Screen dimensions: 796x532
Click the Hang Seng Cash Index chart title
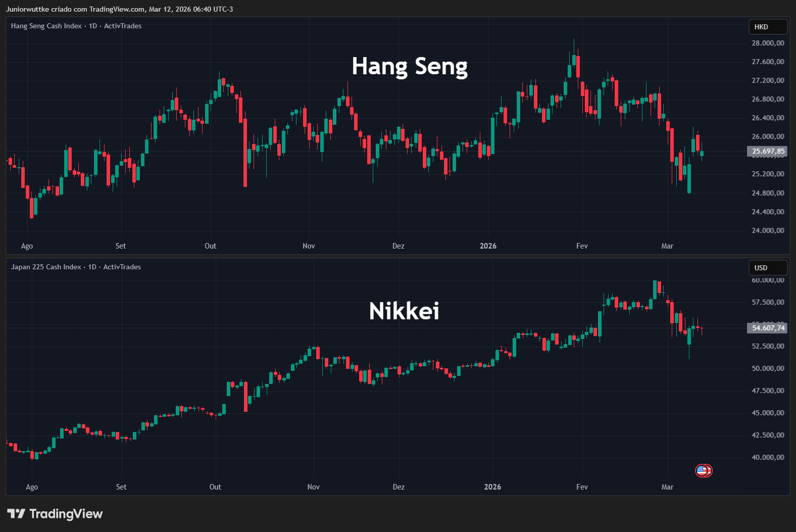click(76, 26)
